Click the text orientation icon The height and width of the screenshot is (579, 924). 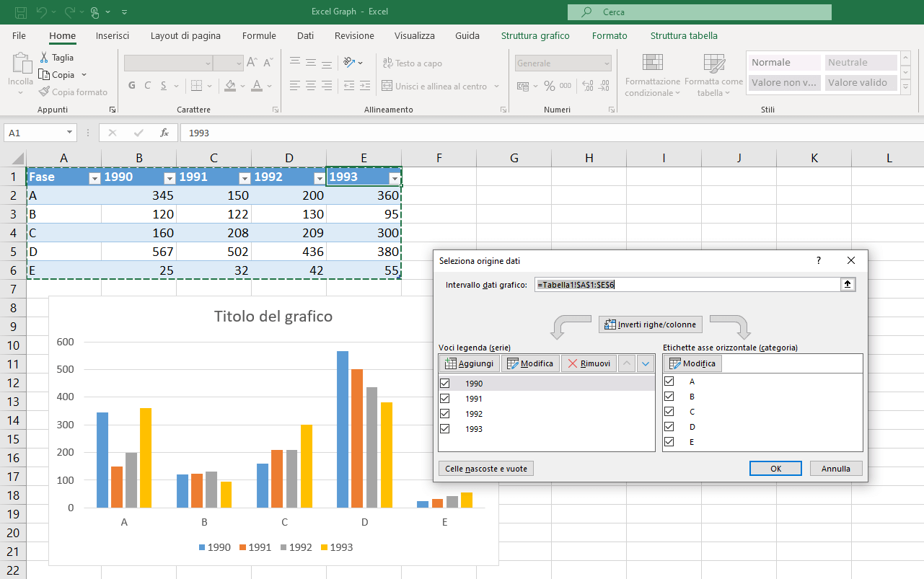click(349, 63)
